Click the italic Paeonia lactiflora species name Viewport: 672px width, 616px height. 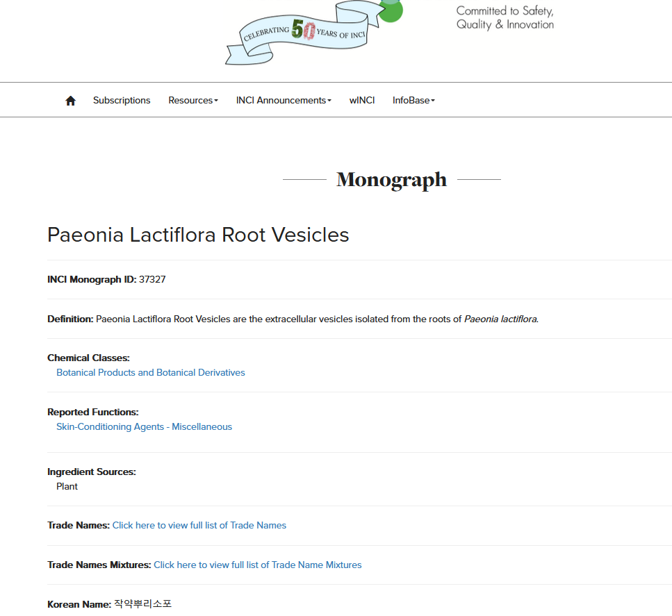click(500, 319)
